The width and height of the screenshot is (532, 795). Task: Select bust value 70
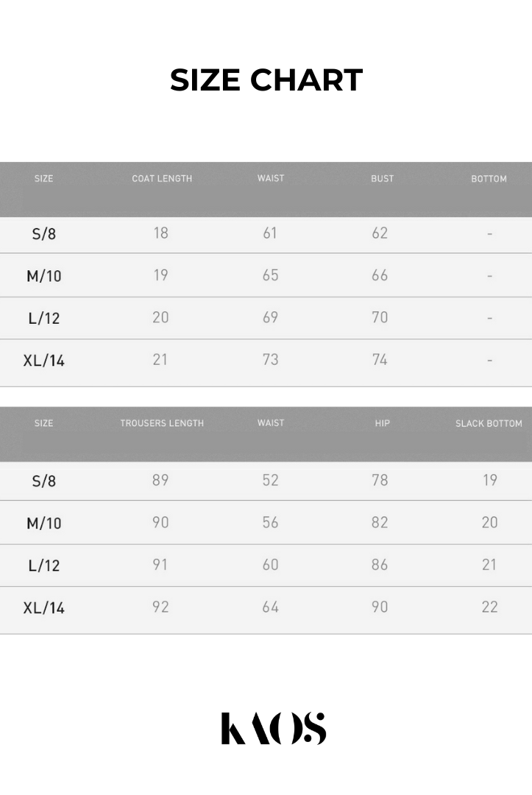pos(380,317)
